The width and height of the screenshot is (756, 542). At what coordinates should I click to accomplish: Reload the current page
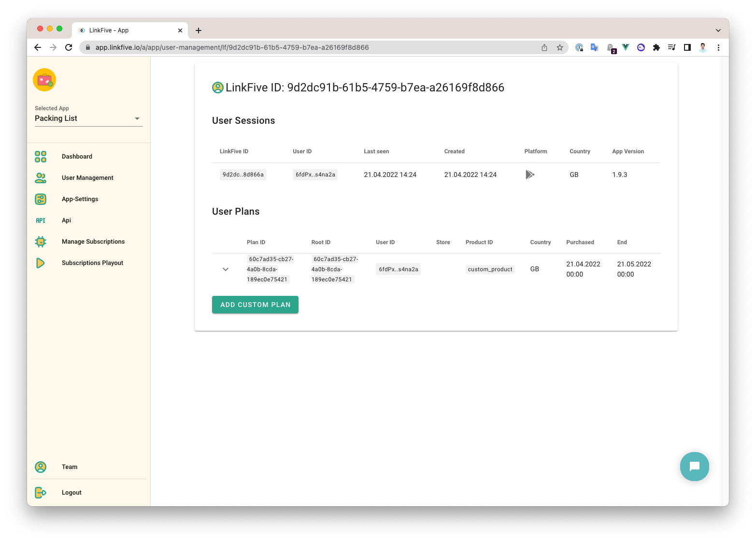coord(69,47)
